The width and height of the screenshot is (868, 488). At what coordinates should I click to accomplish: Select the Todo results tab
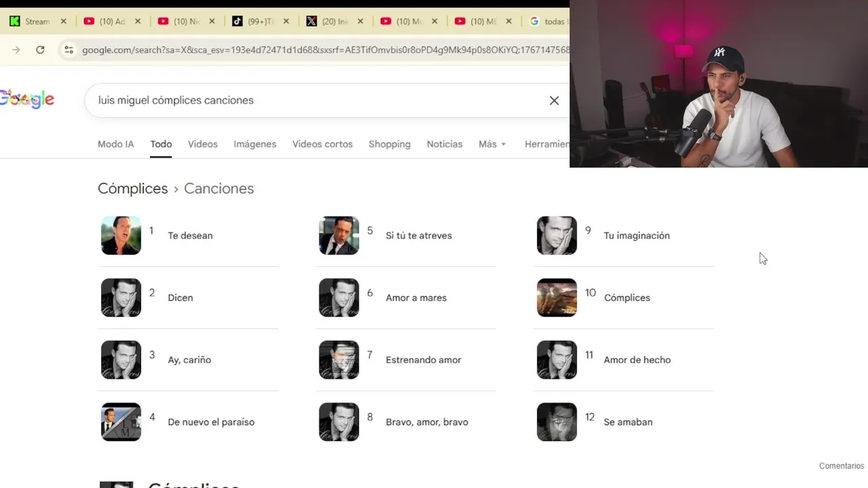click(161, 144)
